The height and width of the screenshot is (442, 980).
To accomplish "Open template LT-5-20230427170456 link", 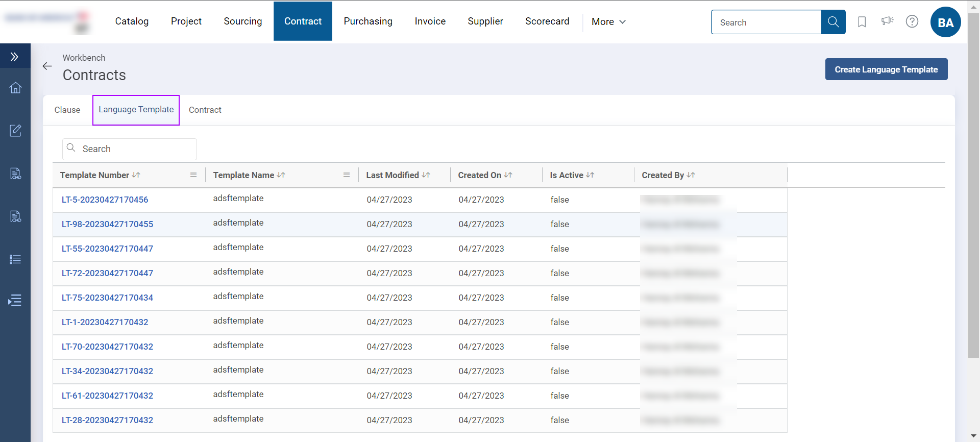I will point(105,200).
